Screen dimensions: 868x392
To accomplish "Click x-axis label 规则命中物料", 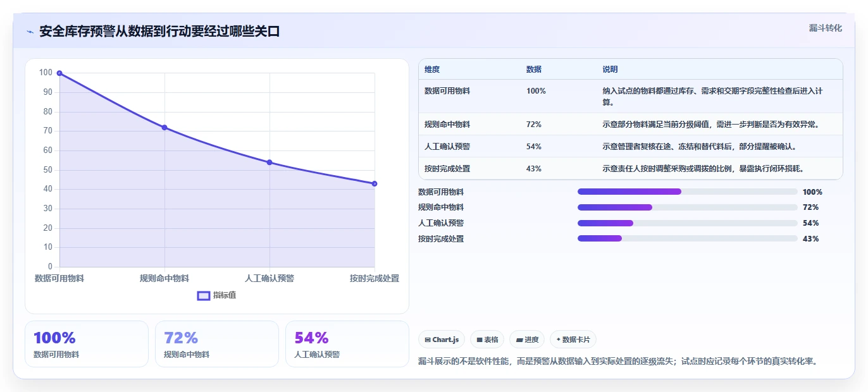I will pyautogui.click(x=164, y=278).
